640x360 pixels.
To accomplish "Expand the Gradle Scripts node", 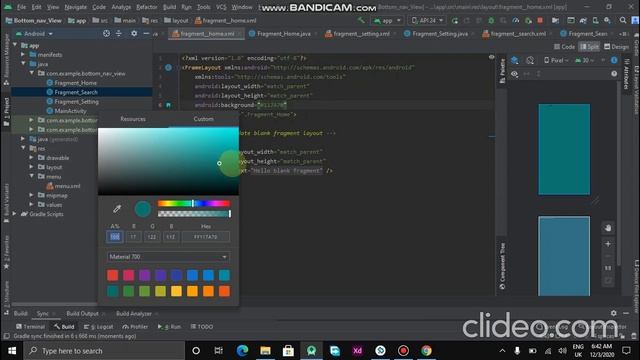I will [x=15, y=214].
